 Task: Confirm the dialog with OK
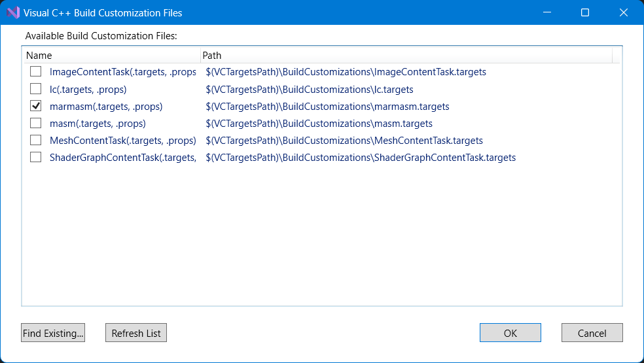[510, 333]
